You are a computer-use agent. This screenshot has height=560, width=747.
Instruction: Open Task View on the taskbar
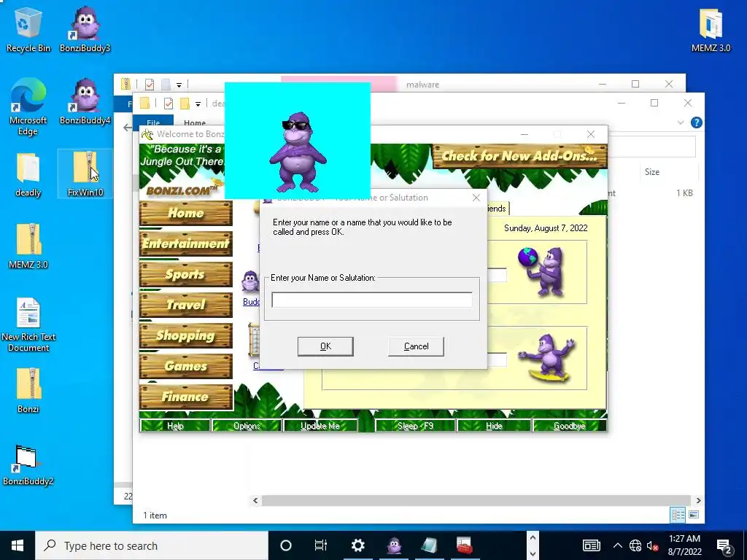coord(321,545)
